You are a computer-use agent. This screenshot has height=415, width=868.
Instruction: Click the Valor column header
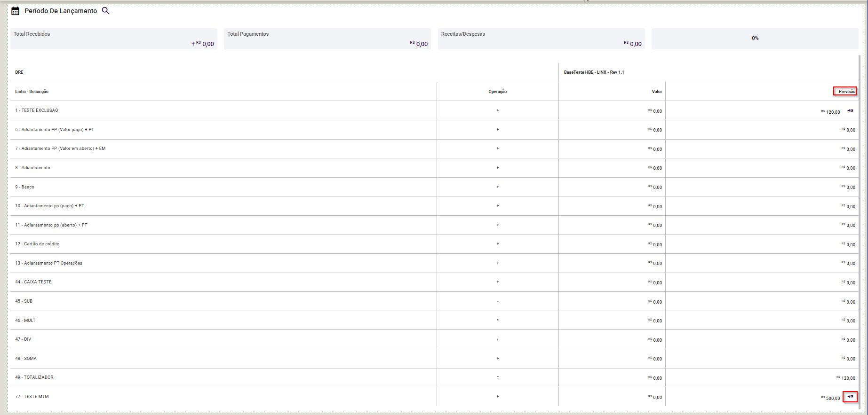(657, 92)
